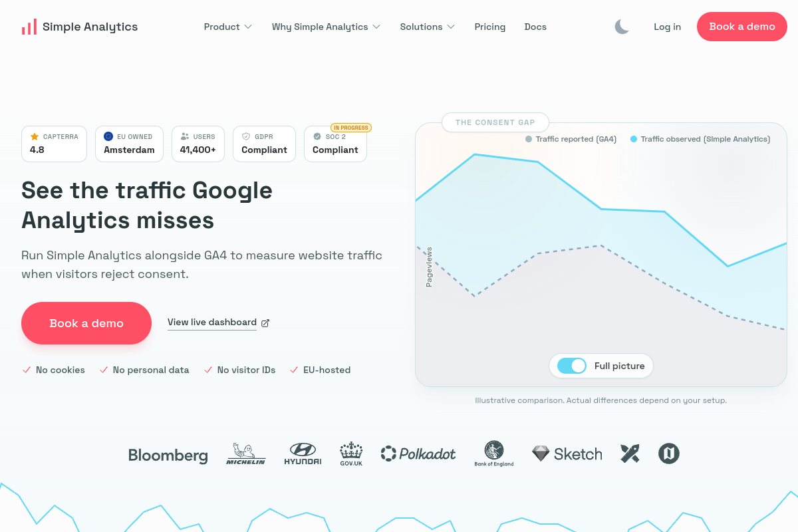Click external link icon beside View live dashboard
The image size is (798, 532).
[265, 323]
